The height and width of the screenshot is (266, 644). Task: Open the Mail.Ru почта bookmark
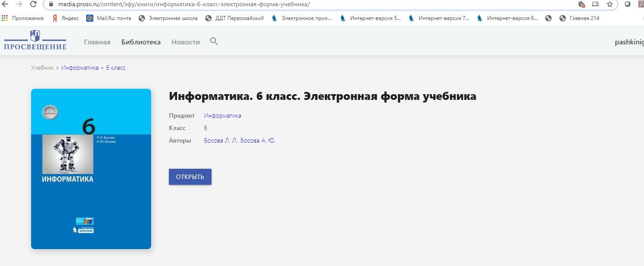[109, 18]
